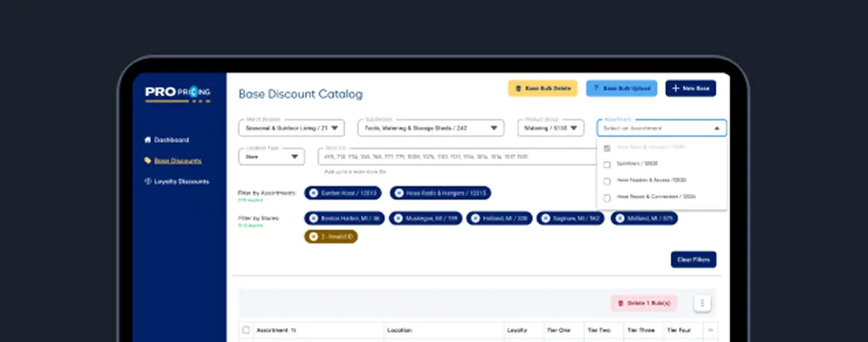Open the Merch Division dropdown
The image size is (868, 342).
pyautogui.click(x=292, y=128)
